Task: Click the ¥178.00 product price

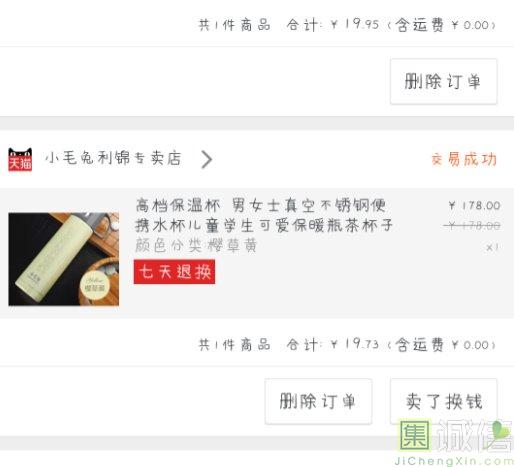Action: click(474, 205)
